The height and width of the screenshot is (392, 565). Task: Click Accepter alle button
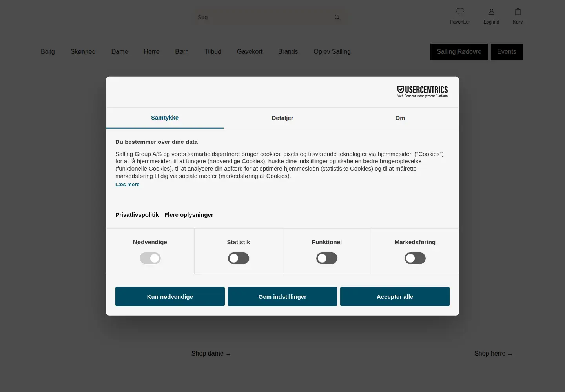tap(395, 296)
